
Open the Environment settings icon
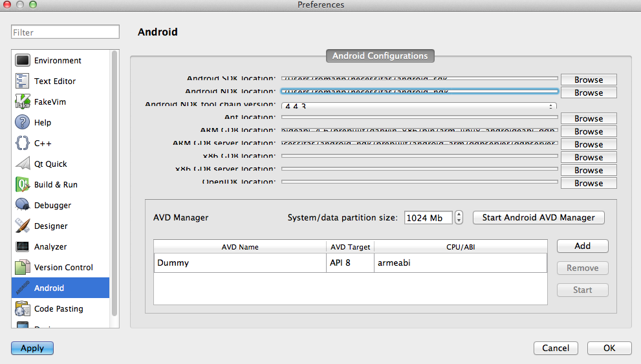tap(23, 61)
